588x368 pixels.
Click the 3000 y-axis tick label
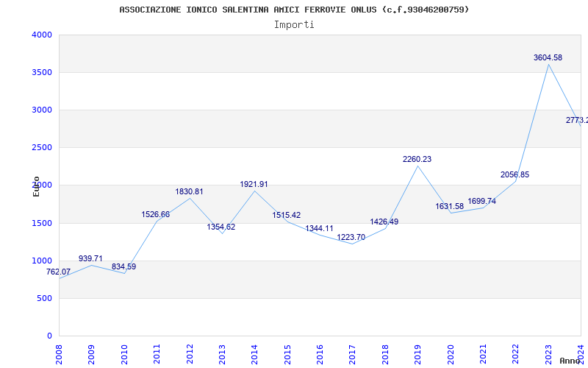[x=42, y=110]
